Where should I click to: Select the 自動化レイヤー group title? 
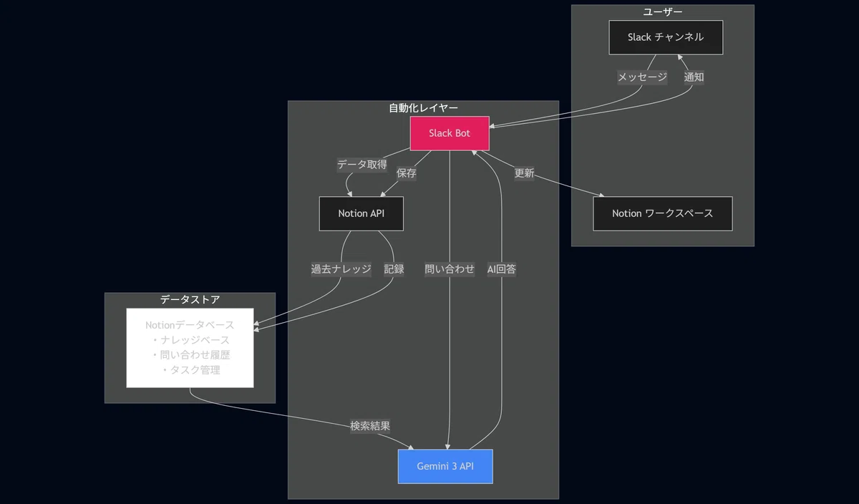pos(424,108)
